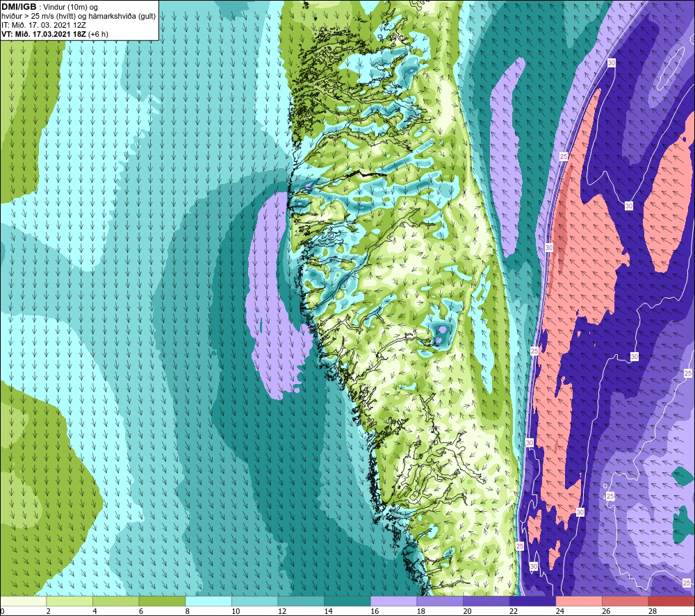Click the dark indigo 22–24 m/s legend swatch

click(532, 601)
